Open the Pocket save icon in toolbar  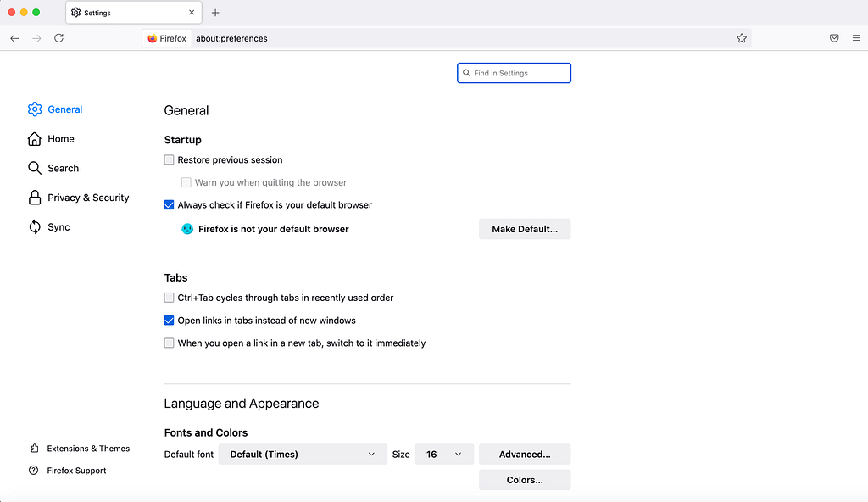pyautogui.click(x=834, y=38)
